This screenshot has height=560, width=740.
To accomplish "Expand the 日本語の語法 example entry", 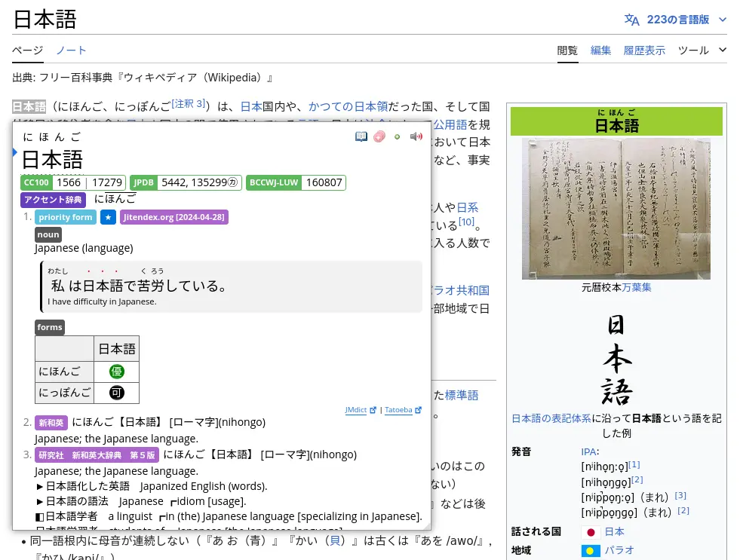I will click(x=40, y=501).
